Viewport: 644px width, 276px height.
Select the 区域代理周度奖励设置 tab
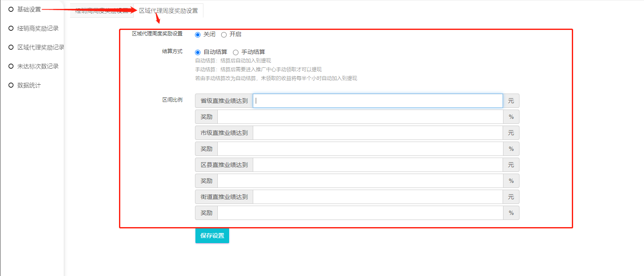[168, 11]
